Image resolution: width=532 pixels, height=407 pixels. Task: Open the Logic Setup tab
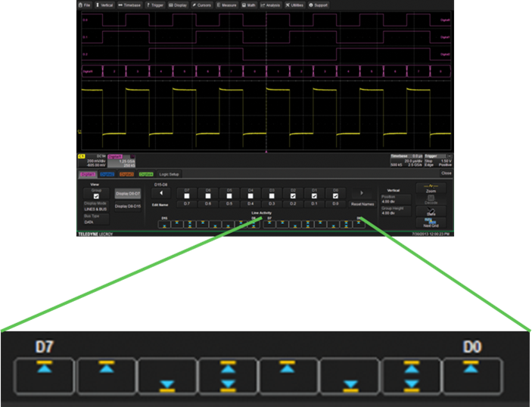(169, 174)
